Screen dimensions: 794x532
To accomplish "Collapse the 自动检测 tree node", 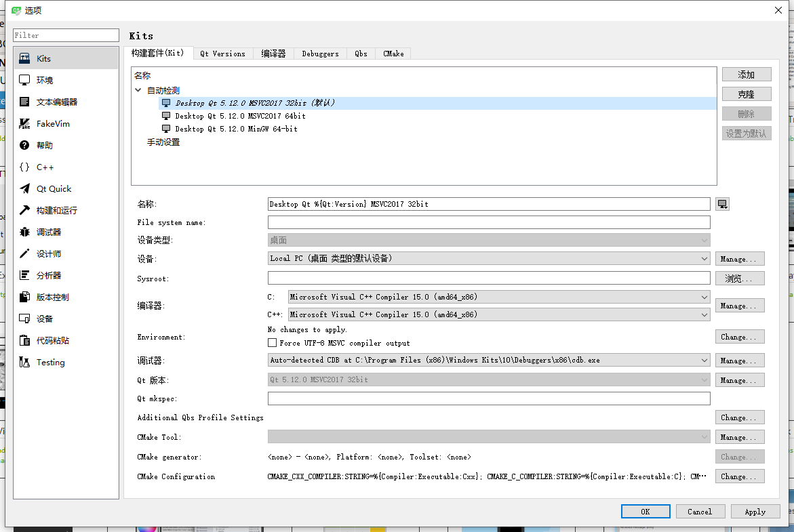I will pyautogui.click(x=138, y=90).
